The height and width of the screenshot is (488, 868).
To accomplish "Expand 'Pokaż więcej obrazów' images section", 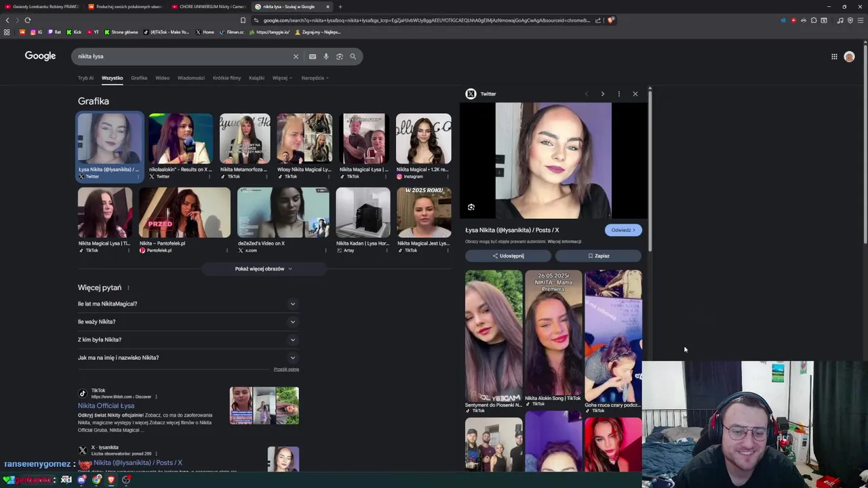I will (x=264, y=268).
